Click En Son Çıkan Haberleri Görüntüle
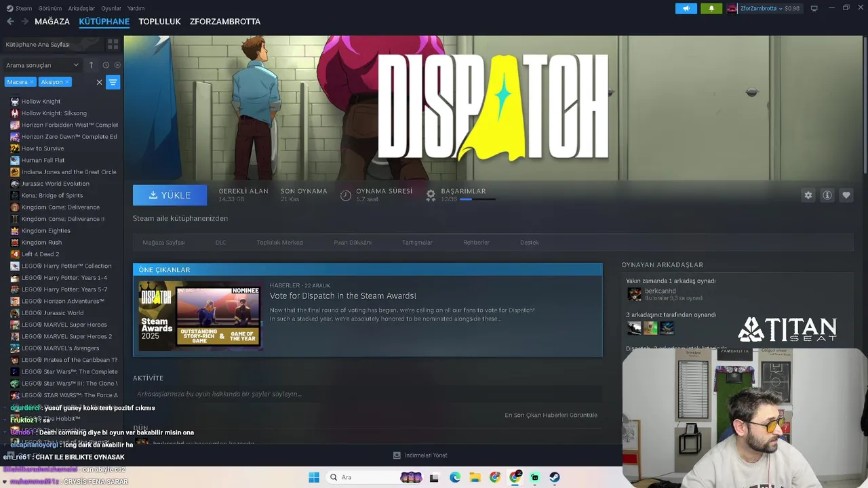The height and width of the screenshot is (488, 868). 551,415
